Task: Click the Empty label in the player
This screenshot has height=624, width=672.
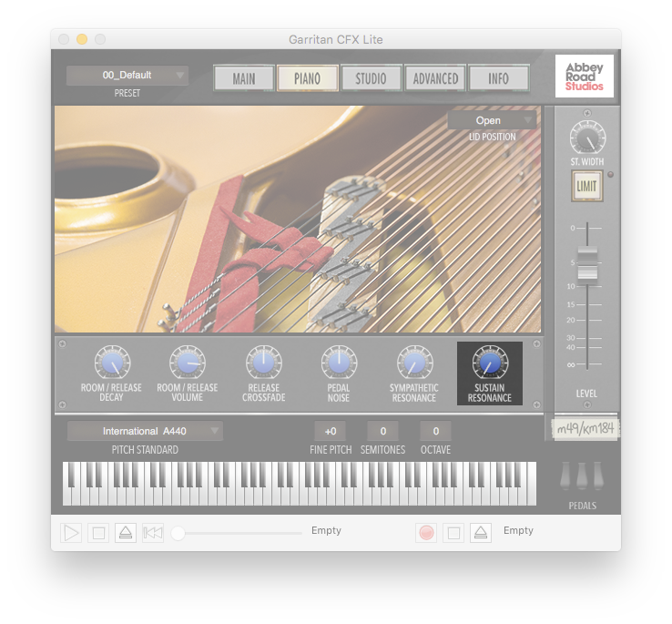Action: pyautogui.click(x=326, y=530)
